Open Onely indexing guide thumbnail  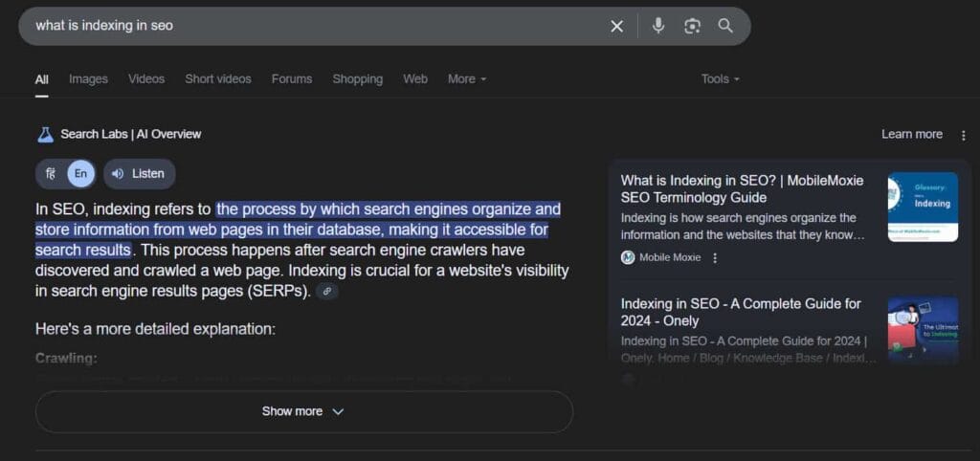click(923, 330)
